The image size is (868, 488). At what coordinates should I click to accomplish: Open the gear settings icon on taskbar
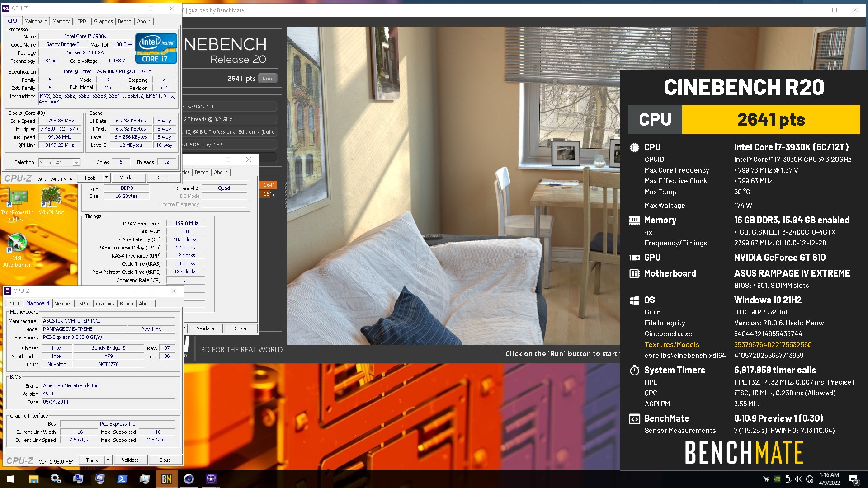[56, 479]
